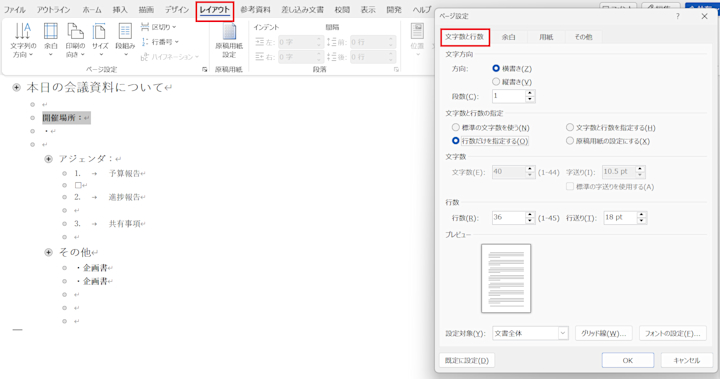Open the アウトライン ribbon tab
Image resolution: width=720 pixels, height=379 pixels.
click(53, 10)
